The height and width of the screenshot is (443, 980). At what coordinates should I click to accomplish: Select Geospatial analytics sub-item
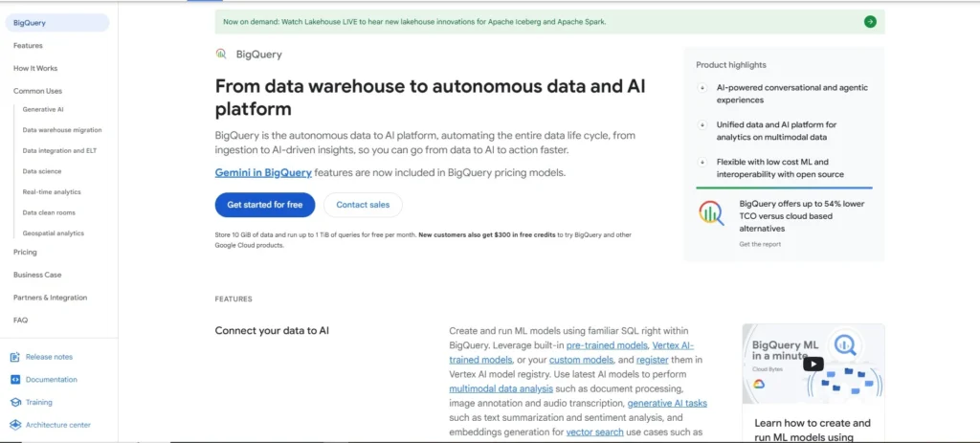pos(54,233)
